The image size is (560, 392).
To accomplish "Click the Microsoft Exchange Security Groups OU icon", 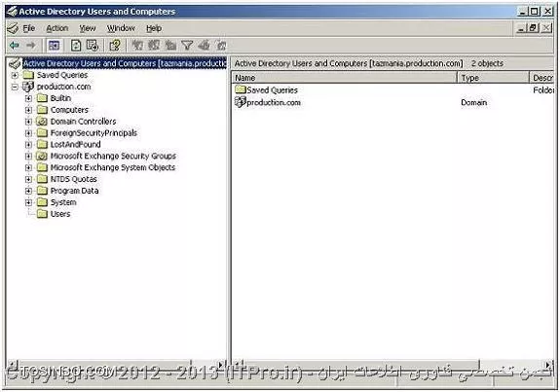I will click(42, 156).
